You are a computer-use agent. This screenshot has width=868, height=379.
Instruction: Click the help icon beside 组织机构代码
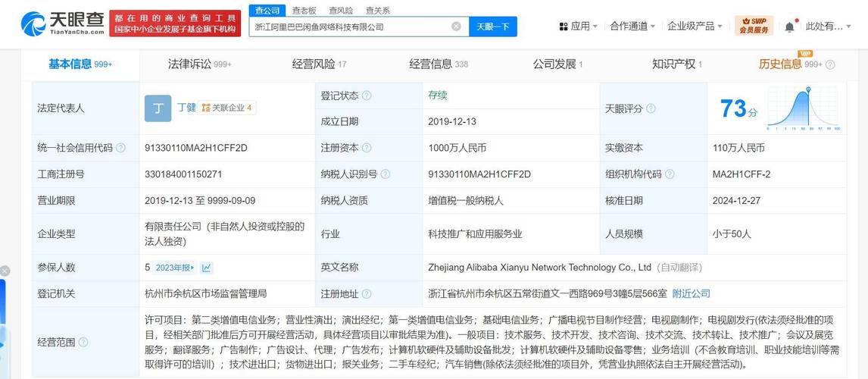pos(670,174)
